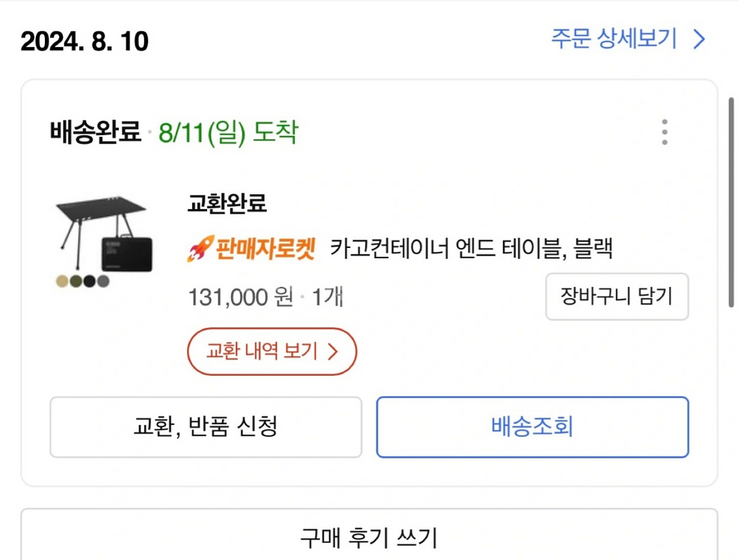
Task: Select the gray color swatch
Action: point(104,281)
